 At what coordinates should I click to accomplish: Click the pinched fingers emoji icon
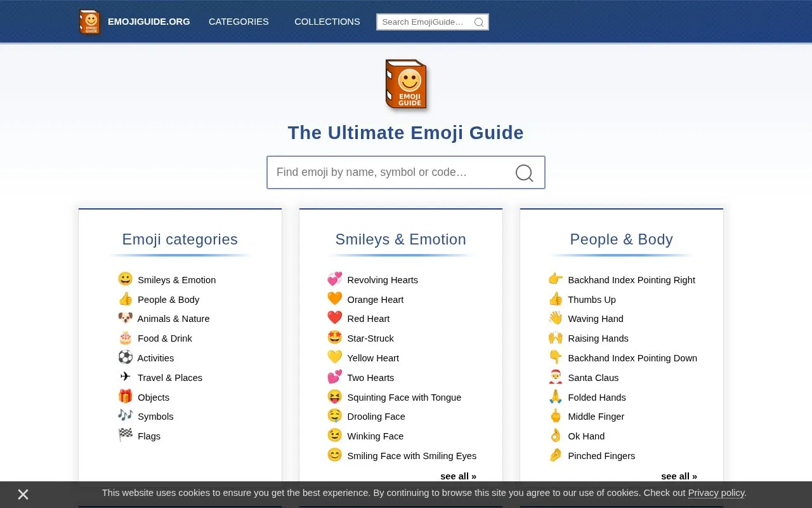point(556,455)
